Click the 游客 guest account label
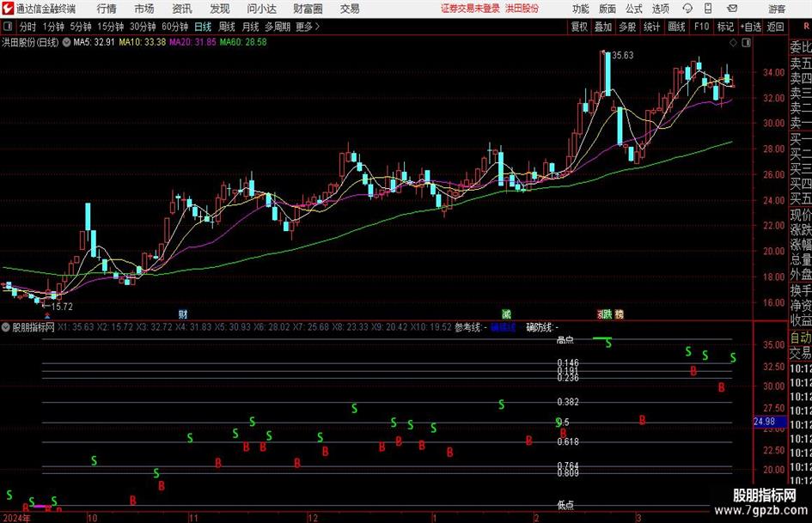The image size is (812, 523). coord(777,9)
